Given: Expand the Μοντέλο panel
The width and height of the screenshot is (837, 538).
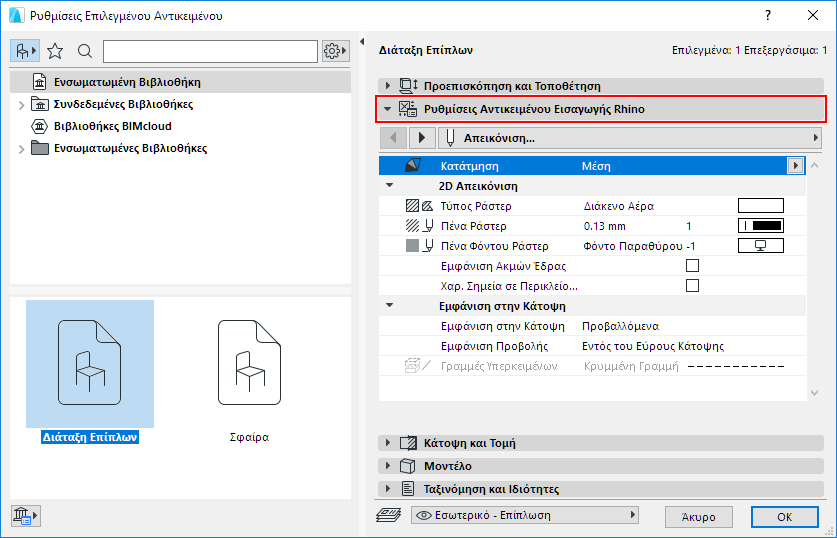Looking at the screenshot, I should [x=388, y=465].
